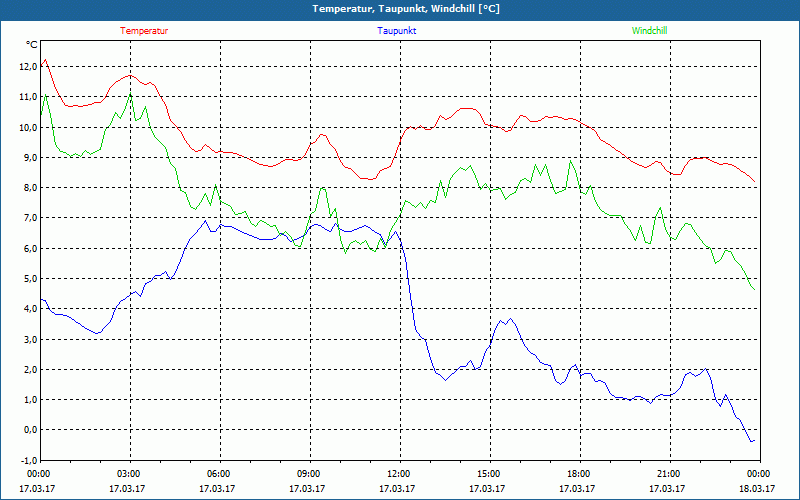Image resolution: width=800 pixels, height=500 pixels.
Task: Click the '5,0' y-axis value
Action: point(30,279)
